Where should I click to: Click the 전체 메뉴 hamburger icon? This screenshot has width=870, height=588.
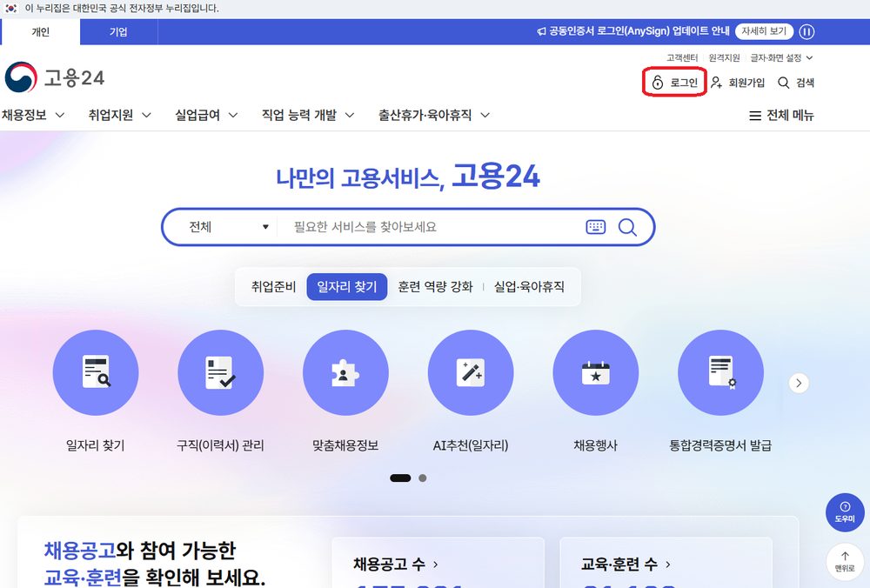(x=755, y=116)
